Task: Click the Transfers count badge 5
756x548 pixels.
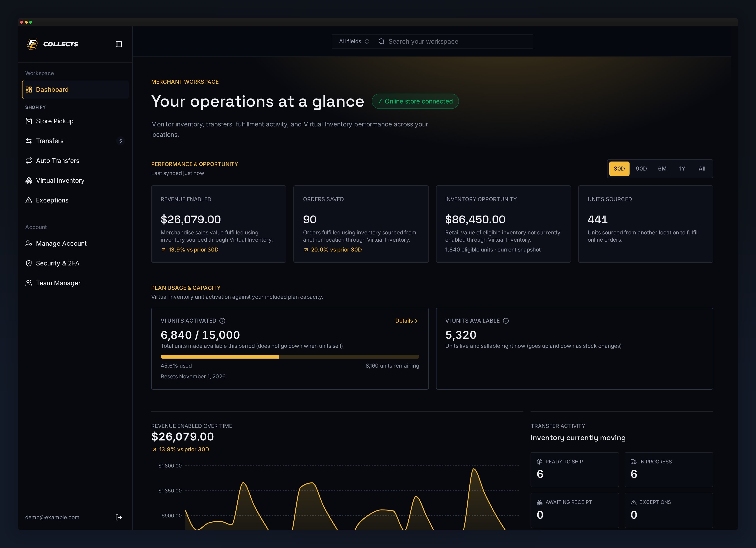Action: pos(120,141)
